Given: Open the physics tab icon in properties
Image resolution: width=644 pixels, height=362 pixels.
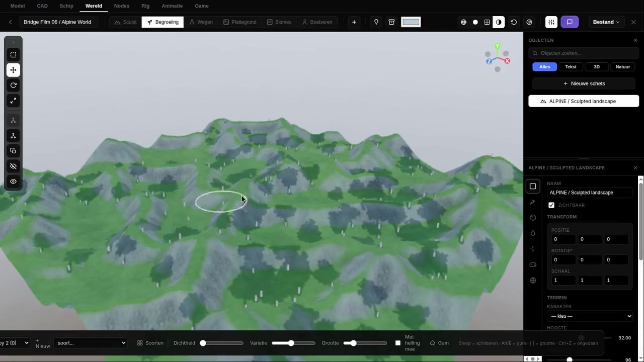Looking at the screenshot, I should (x=533, y=249).
